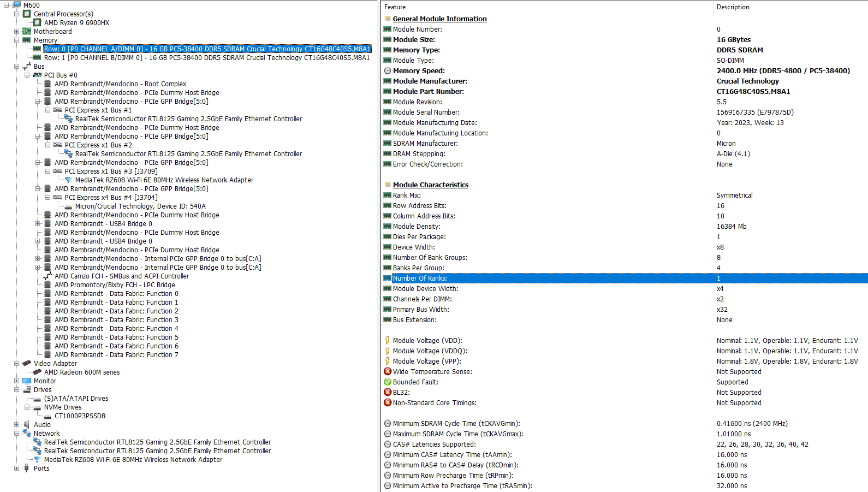Collapse the Central Processor(s) node
Viewport: 868px width, 492px height.
(x=17, y=14)
